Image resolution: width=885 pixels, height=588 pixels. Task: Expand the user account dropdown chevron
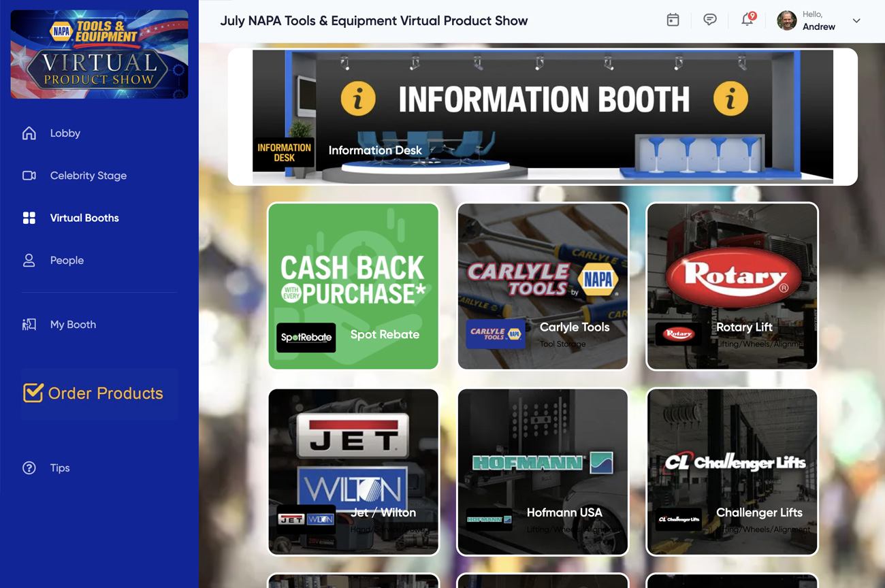[856, 21]
